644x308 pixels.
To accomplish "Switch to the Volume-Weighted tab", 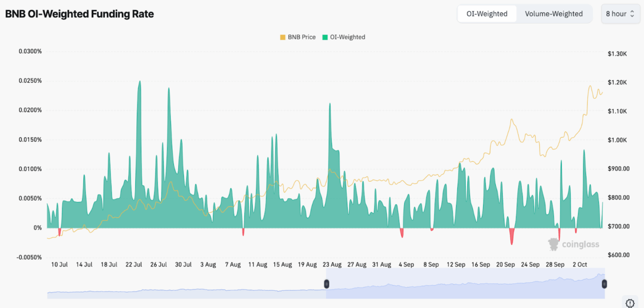I will 554,14.
